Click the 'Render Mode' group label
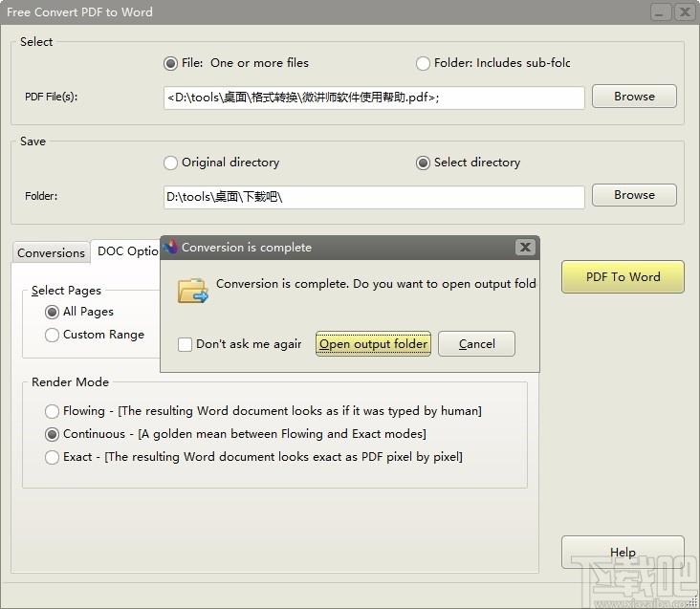This screenshot has height=609, width=700. [70, 382]
